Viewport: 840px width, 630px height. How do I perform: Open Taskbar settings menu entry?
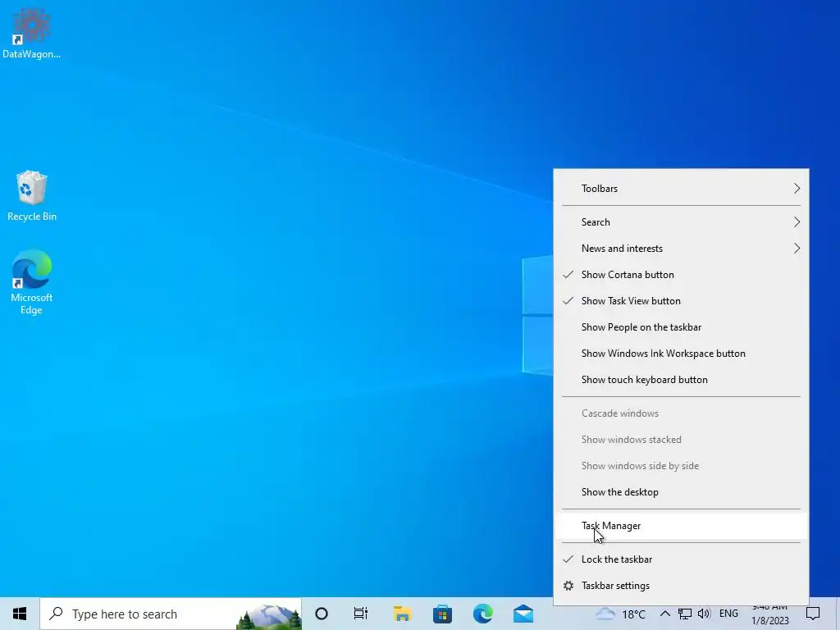[681, 586]
